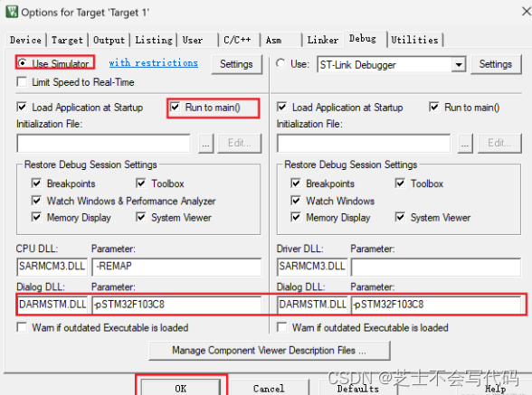Toggle debugger Breakpoints checkbox

[x=296, y=183]
